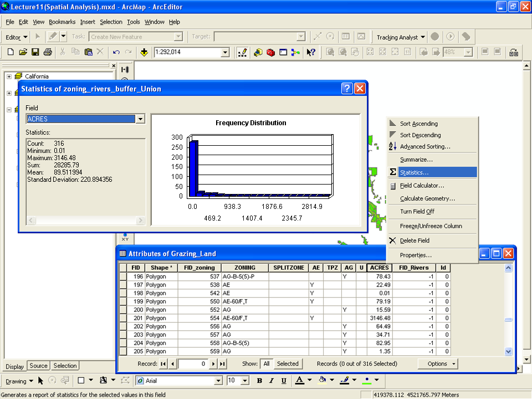Select the row checkbox for FID 200
The height and width of the screenshot is (399, 532).
[123, 310]
